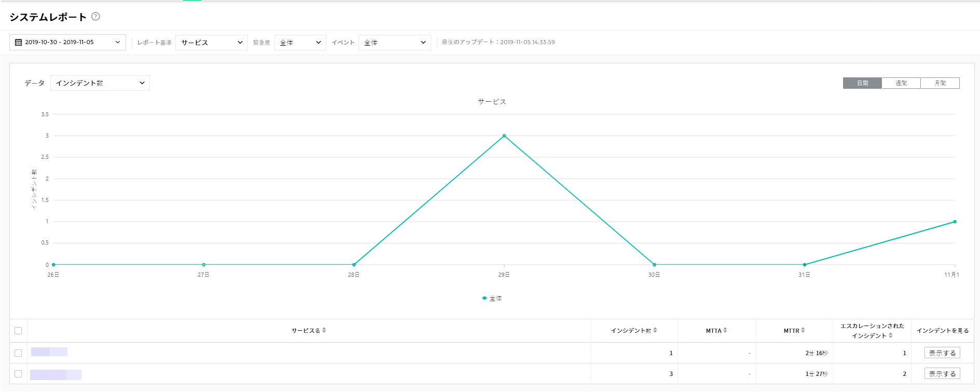Switch chart to 週間 view
This screenshot has width=980, height=392.
click(x=901, y=83)
